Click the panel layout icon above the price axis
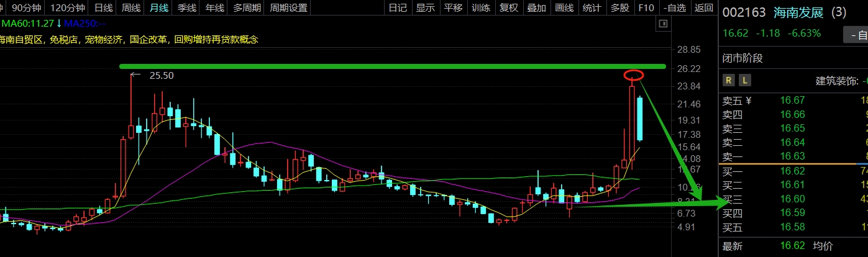The image size is (868, 257). pyautogui.click(x=663, y=24)
